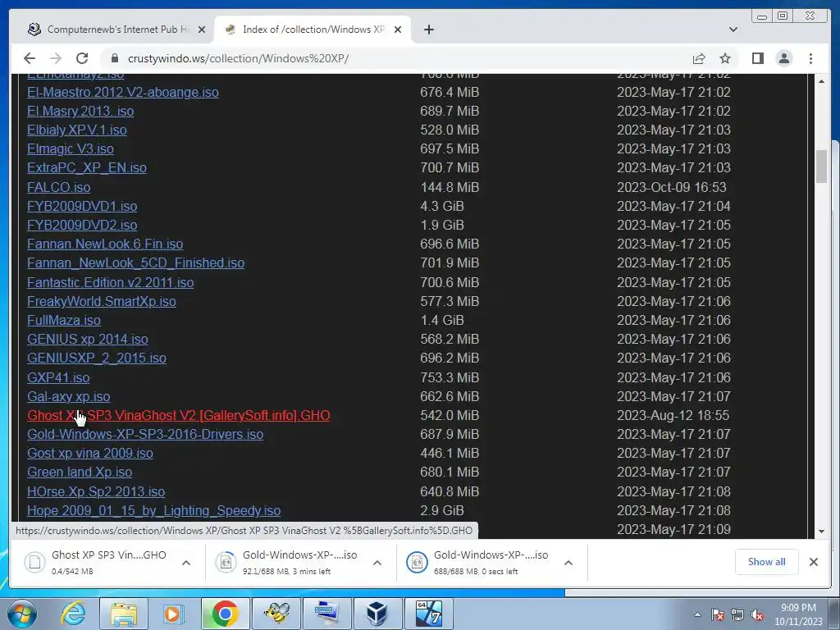The image size is (840, 630).
Task: Open the Chrome profile avatar
Action: coord(783,58)
